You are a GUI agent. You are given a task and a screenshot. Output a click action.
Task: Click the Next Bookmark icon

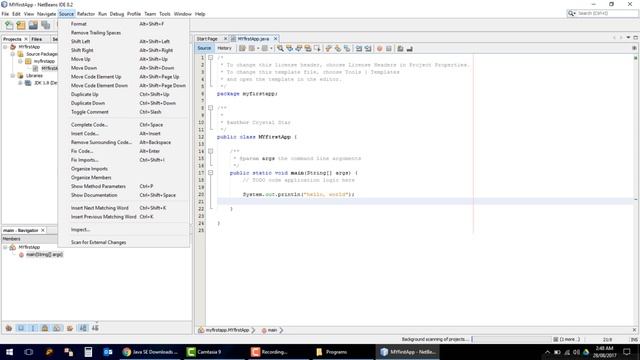click(338, 49)
